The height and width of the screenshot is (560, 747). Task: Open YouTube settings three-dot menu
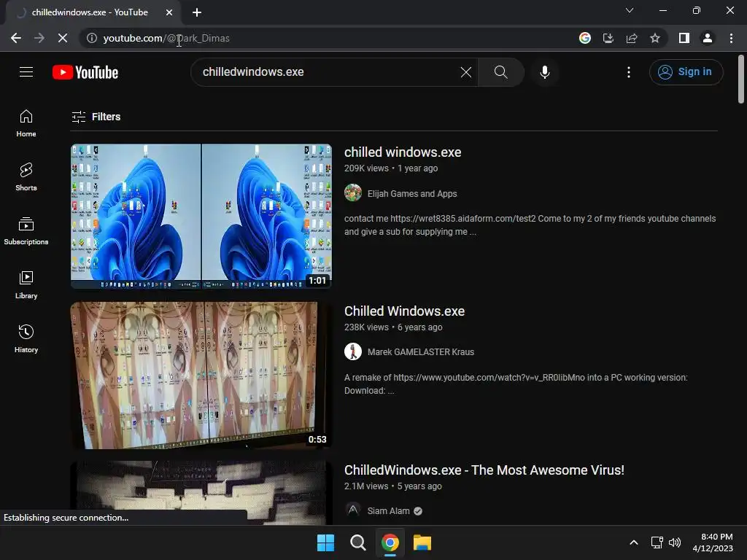click(x=628, y=72)
